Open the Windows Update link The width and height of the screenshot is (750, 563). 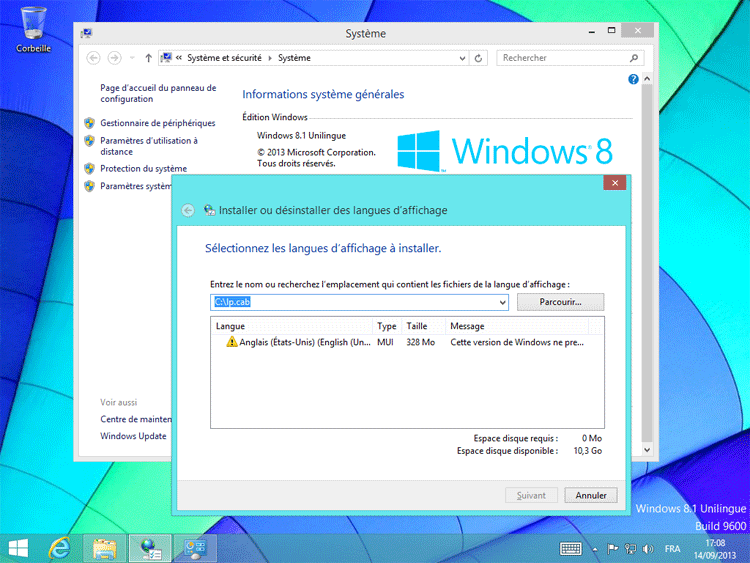click(x=133, y=436)
